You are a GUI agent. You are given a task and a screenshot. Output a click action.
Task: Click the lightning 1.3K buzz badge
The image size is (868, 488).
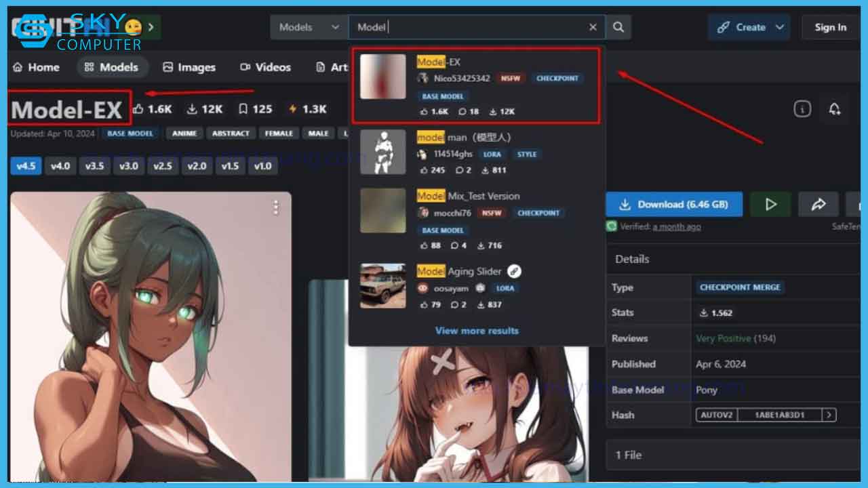coord(307,108)
